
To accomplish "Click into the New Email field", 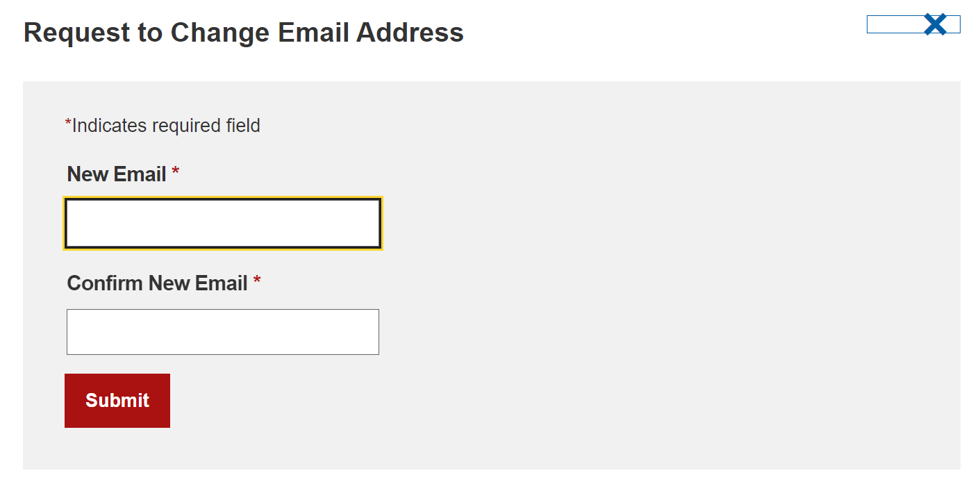I will 223,224.
